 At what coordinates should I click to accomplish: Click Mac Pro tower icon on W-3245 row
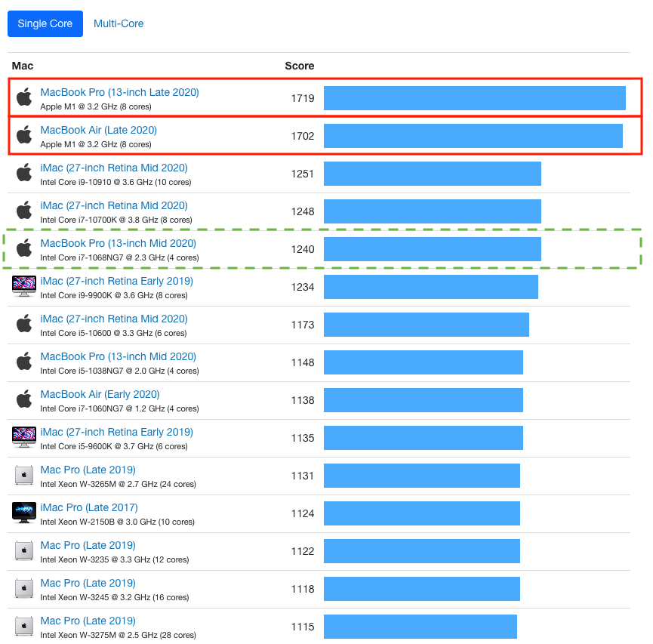point(24,589)
